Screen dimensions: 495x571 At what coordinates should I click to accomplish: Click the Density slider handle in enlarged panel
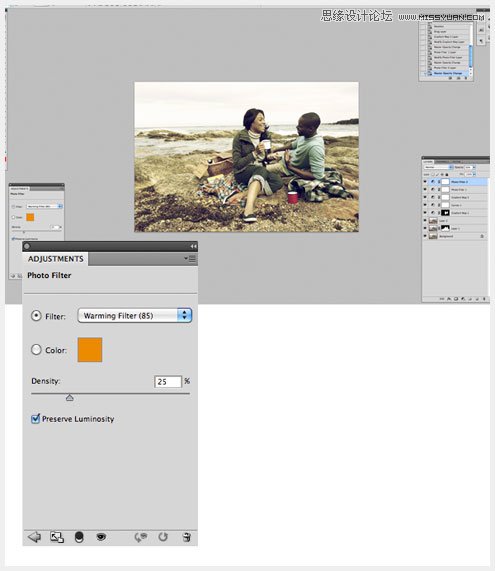tap(70, 398)
